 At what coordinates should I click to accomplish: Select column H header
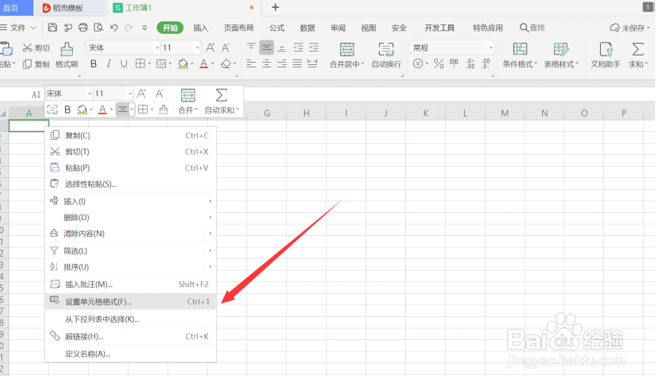pos(306,113)
